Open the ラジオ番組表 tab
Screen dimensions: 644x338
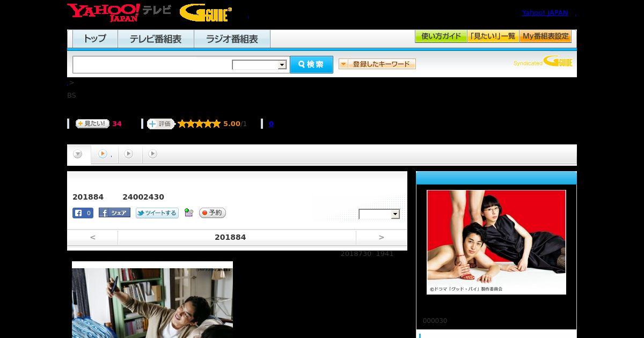232,39
